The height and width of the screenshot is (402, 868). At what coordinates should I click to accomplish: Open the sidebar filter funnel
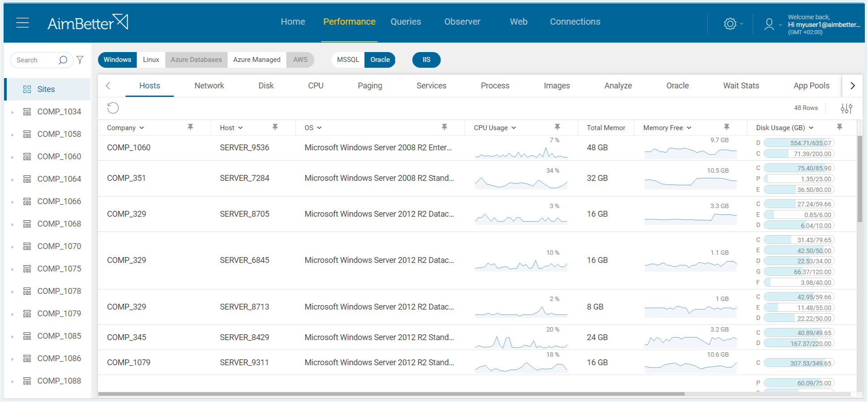pyautogui.click(x=80, y=60)
